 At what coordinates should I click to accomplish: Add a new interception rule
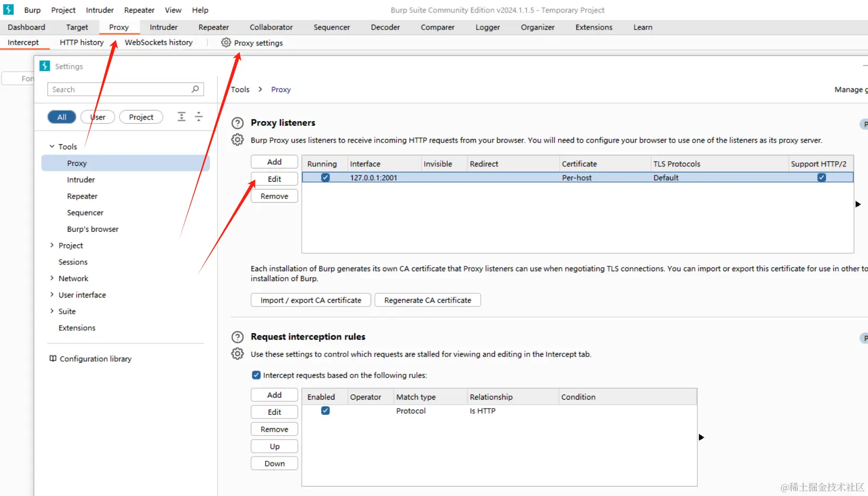tap(274, 395)
